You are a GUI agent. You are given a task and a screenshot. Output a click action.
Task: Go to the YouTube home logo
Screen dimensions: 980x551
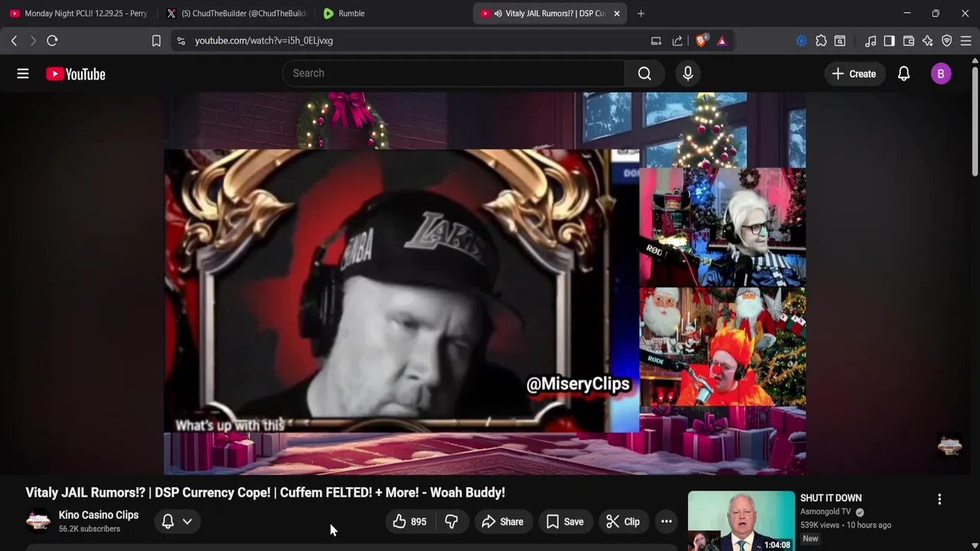(75, 73)
